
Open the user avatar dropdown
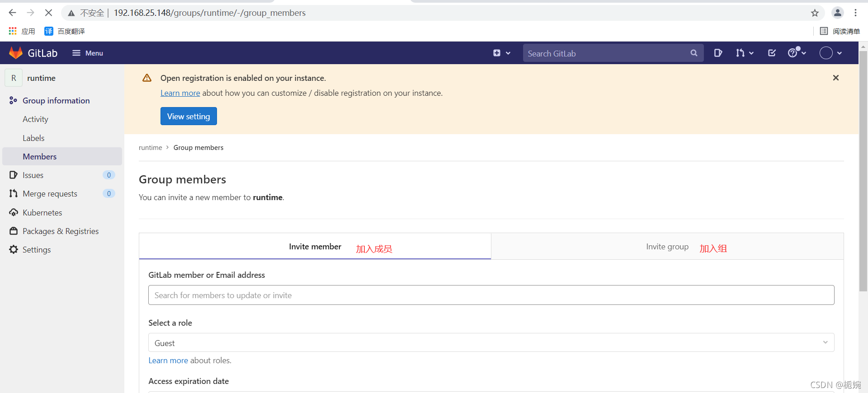tap(830, 53)
